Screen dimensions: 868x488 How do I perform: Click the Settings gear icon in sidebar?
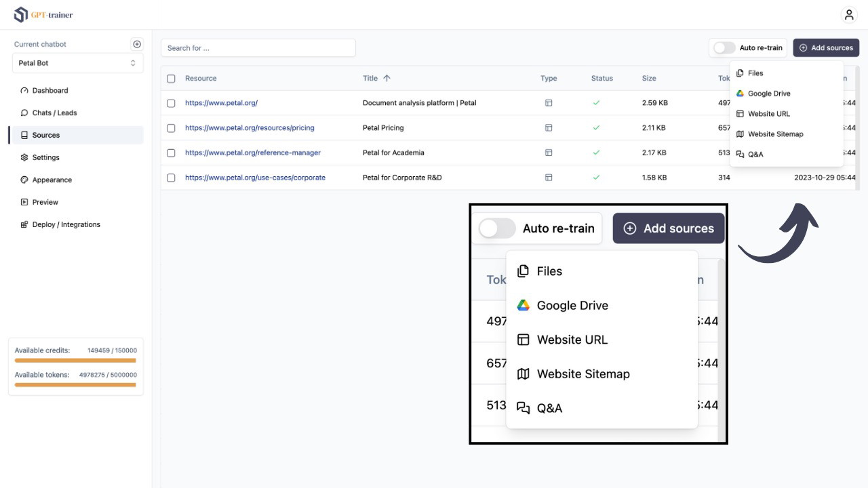pos(24,158)
